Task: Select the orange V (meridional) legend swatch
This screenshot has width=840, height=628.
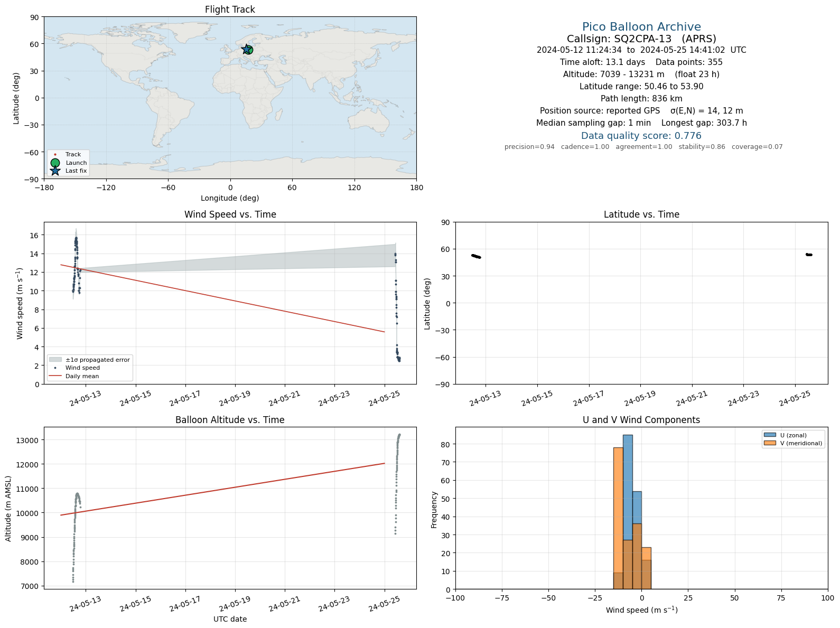Action: point(770,443)
